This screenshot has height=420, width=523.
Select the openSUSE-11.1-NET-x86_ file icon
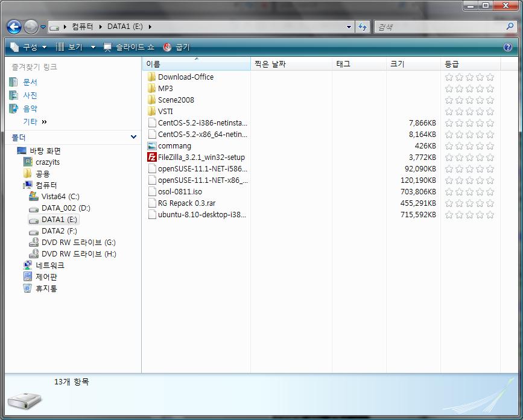point(152,180)
